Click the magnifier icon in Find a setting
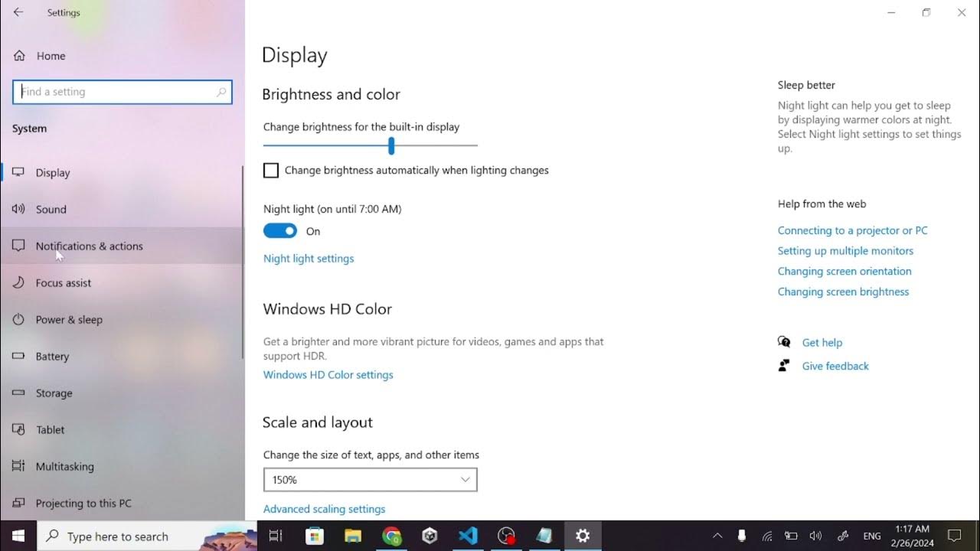Screen dimensions: 980x551 tap(221, 92)
